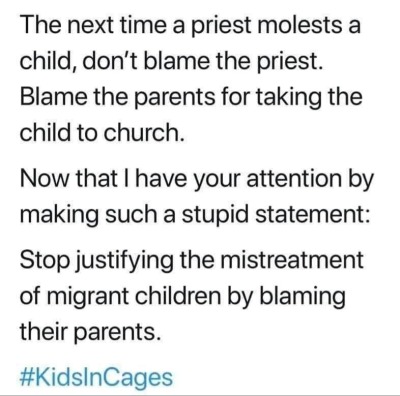Screen dimensions: 400x396
Task: Open the #KidsInCages hashtag link
Action: point(96,378)
